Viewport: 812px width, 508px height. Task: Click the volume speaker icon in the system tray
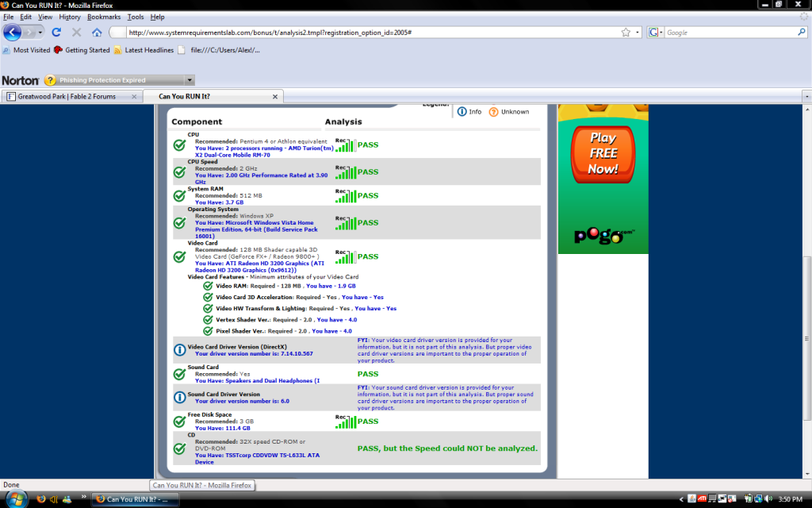[x=768, y=499]
